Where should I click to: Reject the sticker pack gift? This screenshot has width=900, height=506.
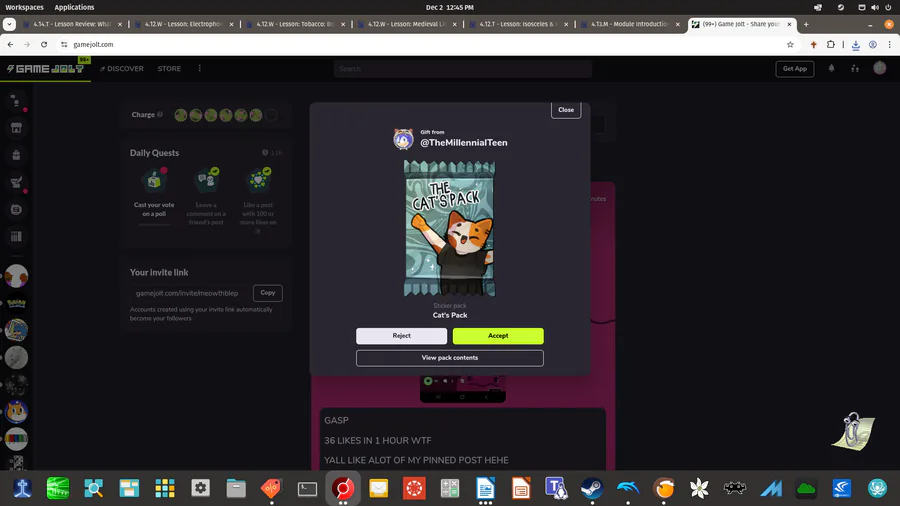401,336
